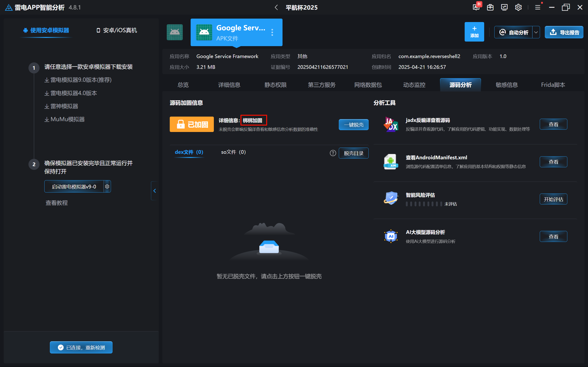This screenshot has width=588, height=367.
Task: Click the back arrow beside 平航杯2025
Action: tap(276, 8)
